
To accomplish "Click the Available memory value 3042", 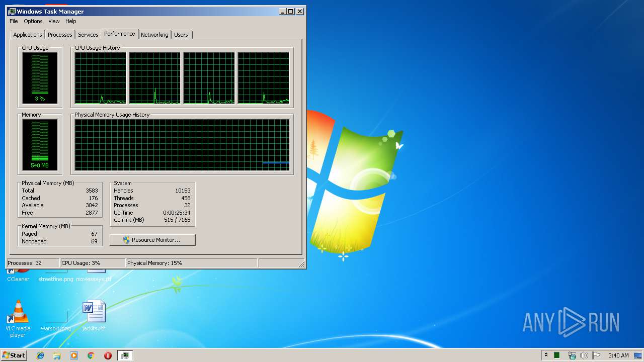I will click(x=92, y=205).
